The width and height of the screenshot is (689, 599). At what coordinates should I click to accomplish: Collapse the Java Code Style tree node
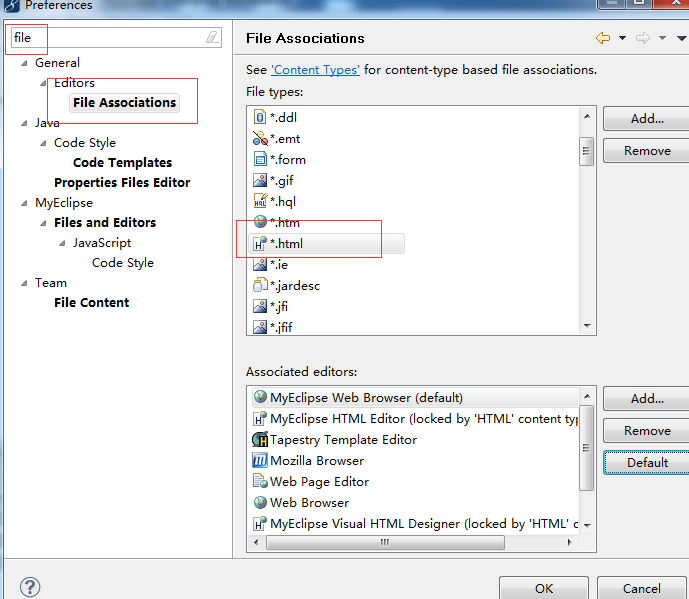[x=43, y=143]
